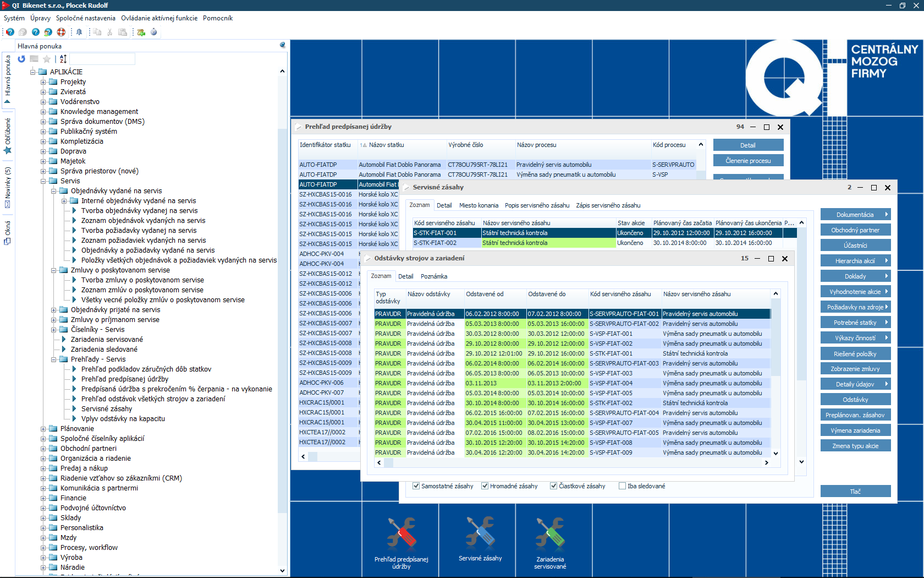Viewport: 924px width, 578px height.
Task: Switch to Miesto konania tab
Action: coord(479,205)
